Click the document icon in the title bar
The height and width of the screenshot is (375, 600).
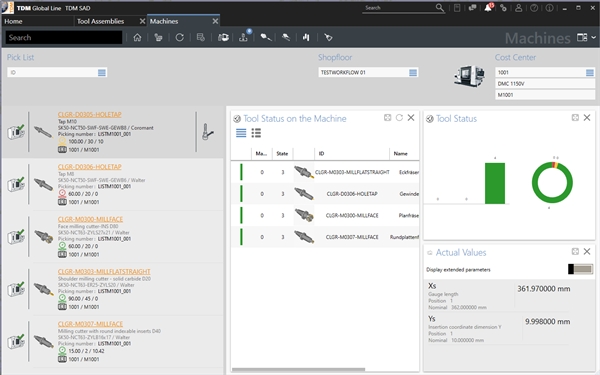[457, 8]
